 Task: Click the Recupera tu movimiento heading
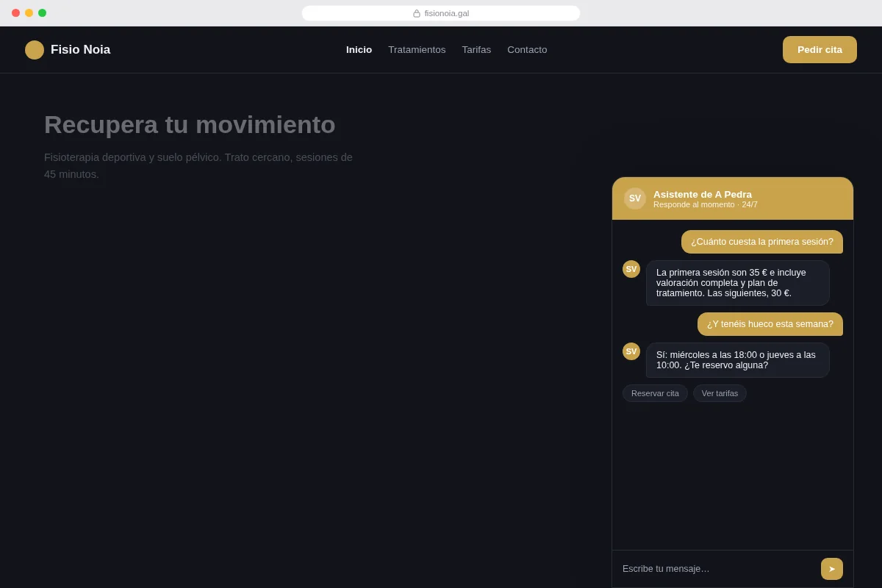(190, 124)
